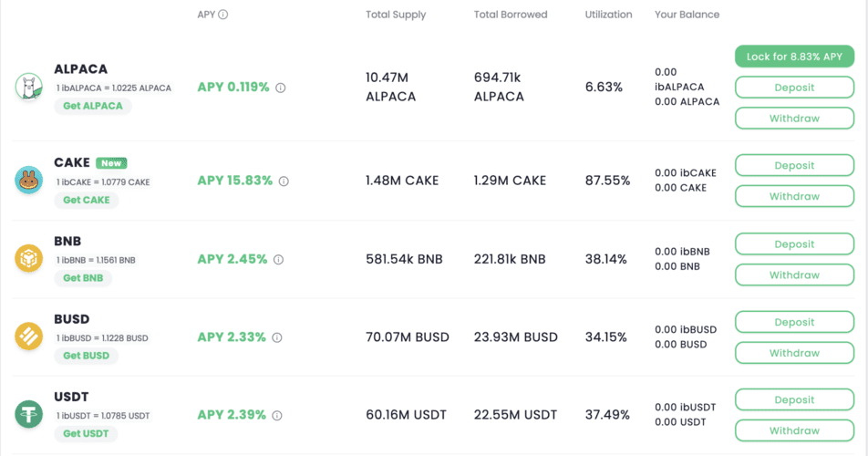Click the 38.14% utilization value
The height and width of the screenshot is (456, 868).
[x=606, y=260]
